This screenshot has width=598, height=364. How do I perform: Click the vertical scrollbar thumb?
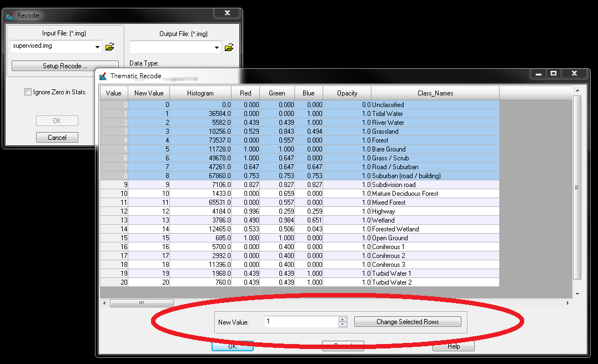coord(577,187)
